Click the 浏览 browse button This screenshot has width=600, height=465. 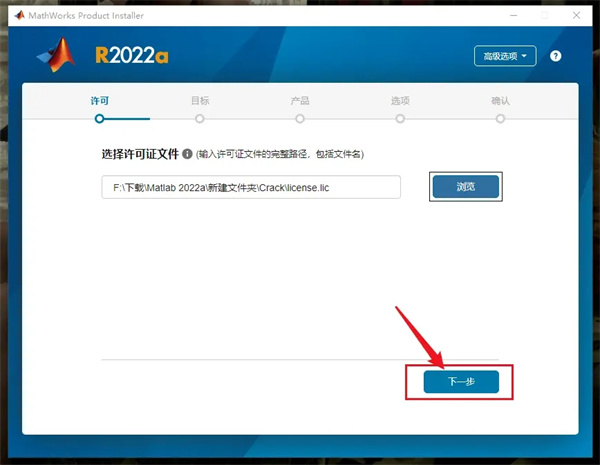[466, 187]
